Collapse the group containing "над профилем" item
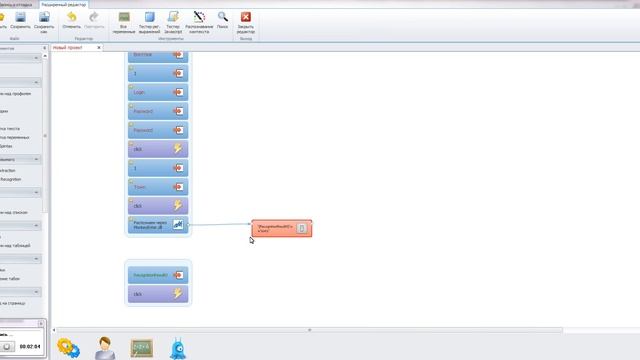 click(x=36, y=82)
